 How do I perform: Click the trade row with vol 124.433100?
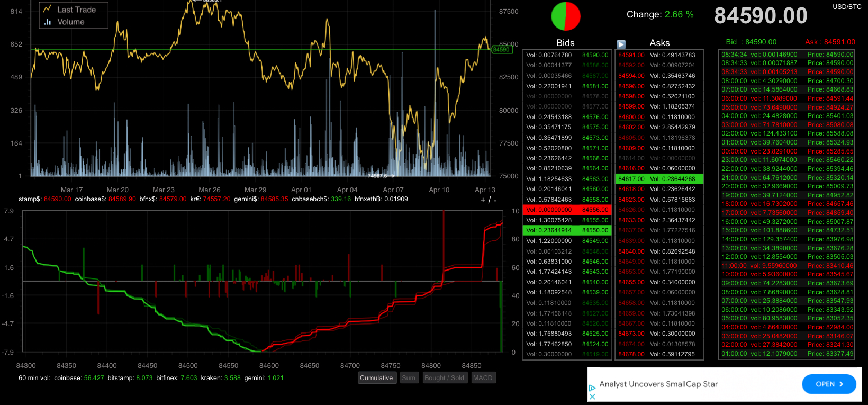[787, 133]
